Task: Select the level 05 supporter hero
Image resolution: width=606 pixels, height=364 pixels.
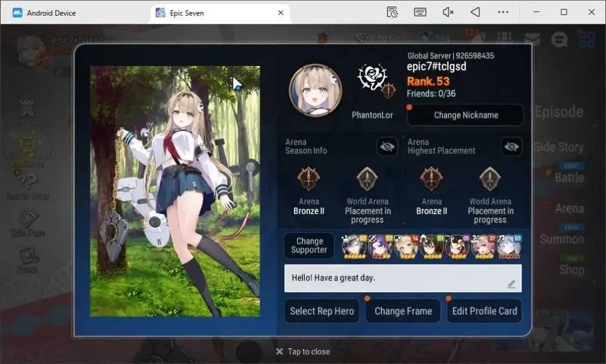Action: point(458,246)
